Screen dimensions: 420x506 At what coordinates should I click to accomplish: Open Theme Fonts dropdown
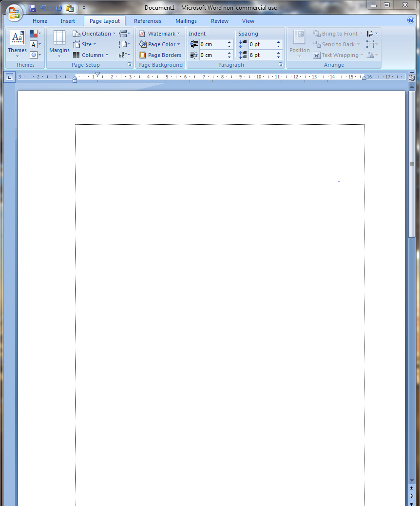[x=35, y=44]
